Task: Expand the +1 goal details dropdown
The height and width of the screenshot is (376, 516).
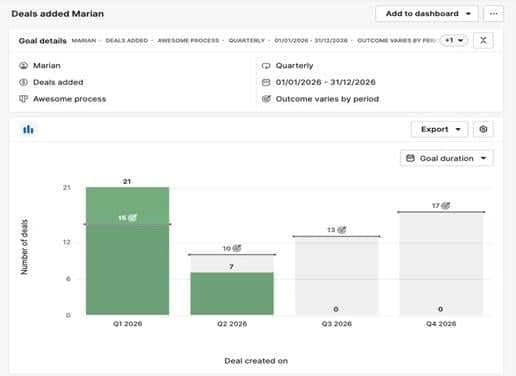Action: (454, 41)
